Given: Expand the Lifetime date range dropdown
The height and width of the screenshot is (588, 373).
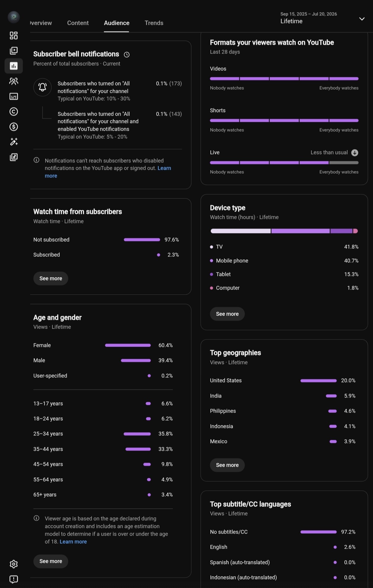Looking at the screenshot, I should pyautogui.click(x=362, y=19).
